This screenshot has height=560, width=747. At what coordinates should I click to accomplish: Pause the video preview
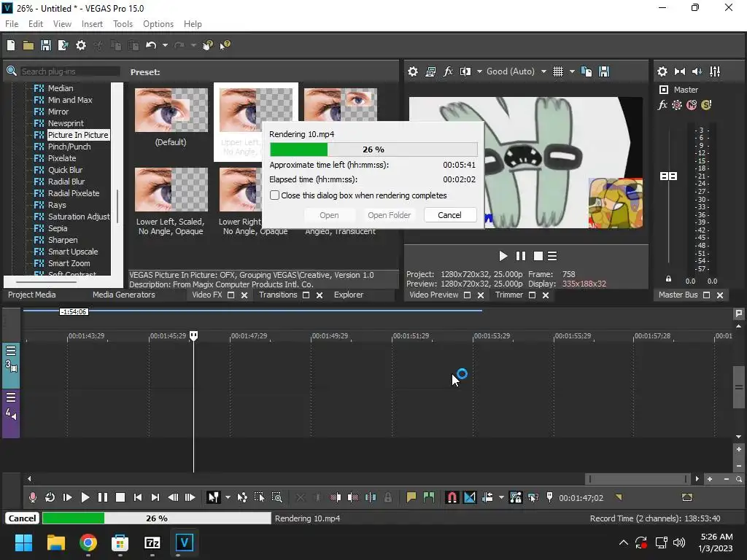pyautogui.click(x=521, y=256)
